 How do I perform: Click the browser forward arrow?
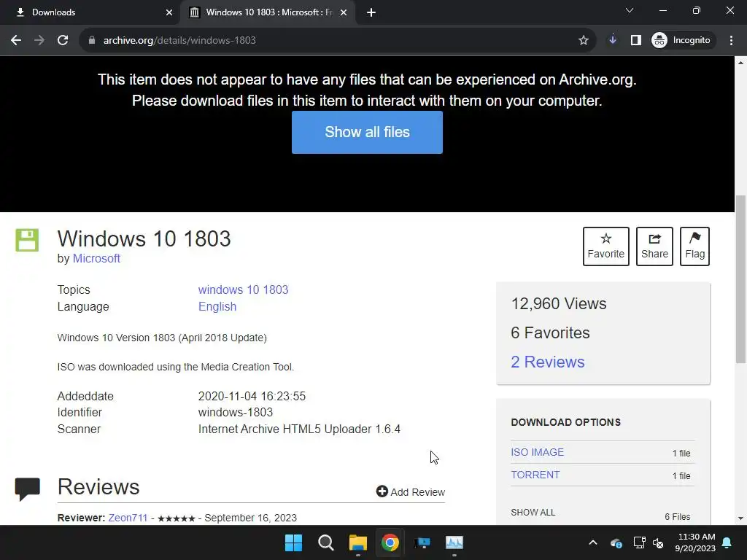(x=39, y=41)
